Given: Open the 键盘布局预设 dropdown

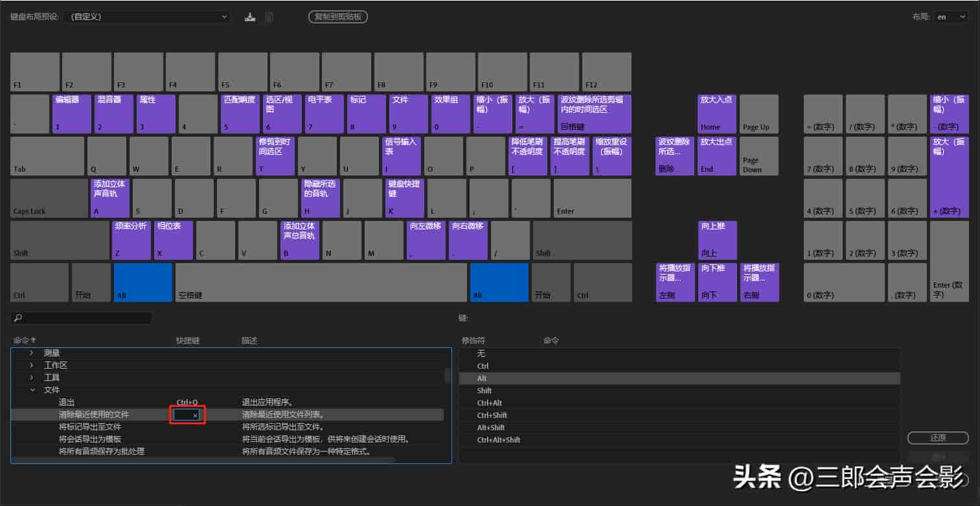Looking at the screenshot, I should pyautogui.click(x=149, y=17).
